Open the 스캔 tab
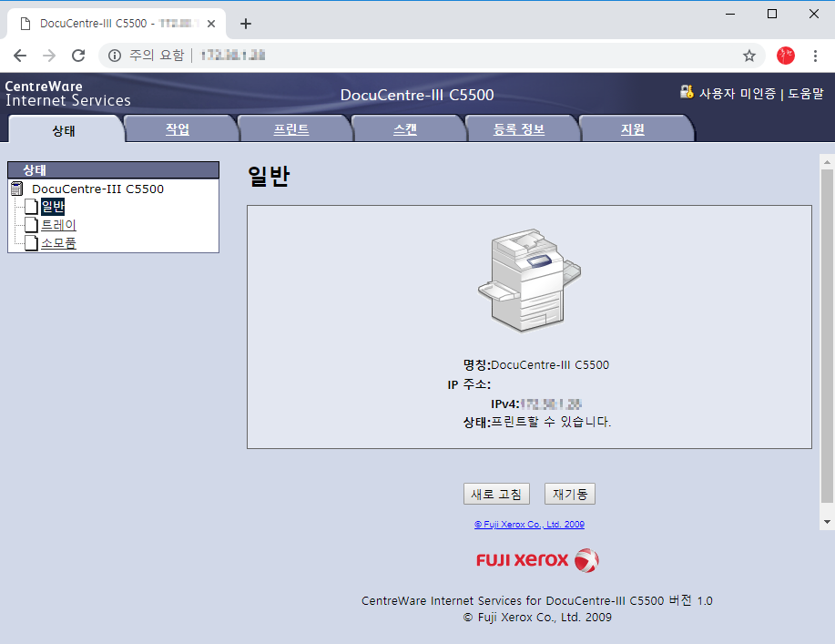The height and width of the screenshot is (644, 835). (405, 129)
